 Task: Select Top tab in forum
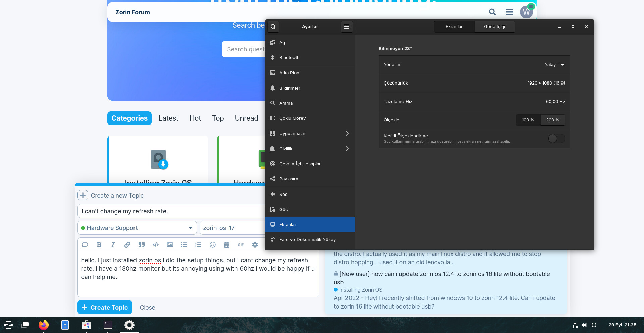(218, 118)
